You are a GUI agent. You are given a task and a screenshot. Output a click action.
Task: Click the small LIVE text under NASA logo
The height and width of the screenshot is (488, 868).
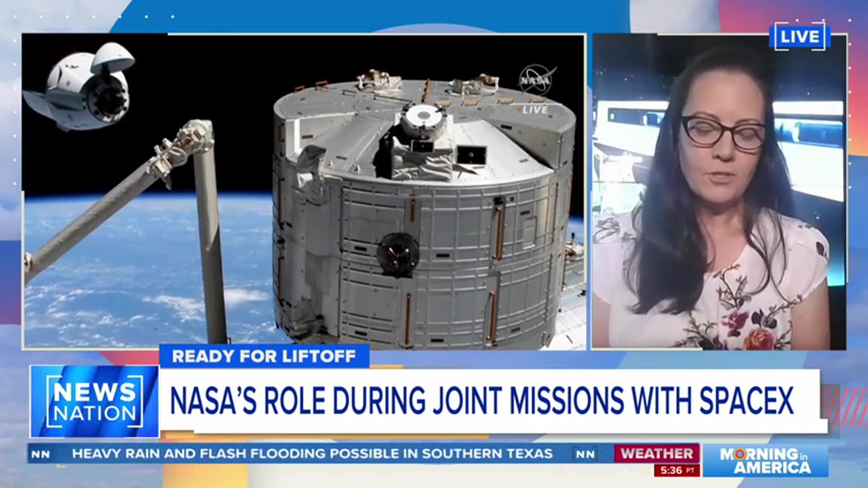click(x=535, y=109)
